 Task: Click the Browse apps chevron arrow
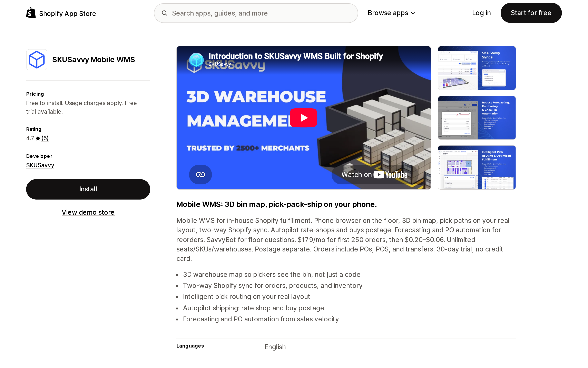pyautogui.click(x=413, y=13)
